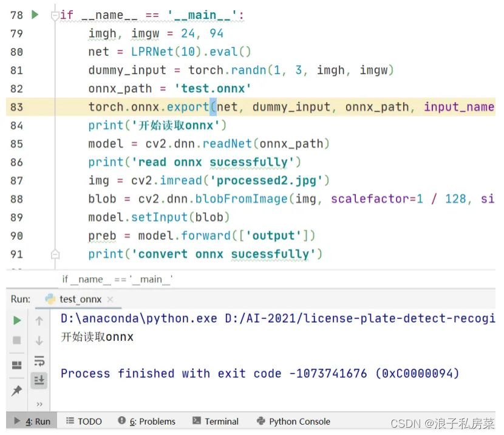Pin the test_onnx run tab
Viewport: 504px width, 435px height.
point(17,390)
